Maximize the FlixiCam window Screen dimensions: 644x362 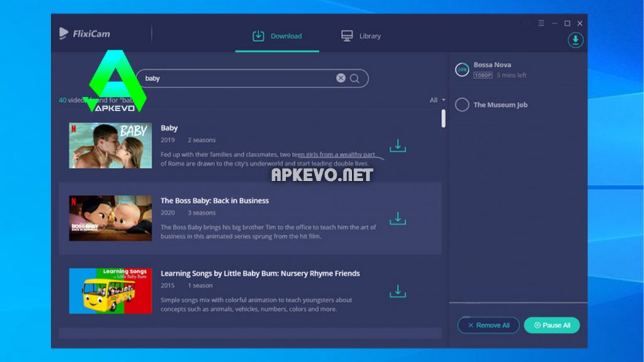(567, 23)
